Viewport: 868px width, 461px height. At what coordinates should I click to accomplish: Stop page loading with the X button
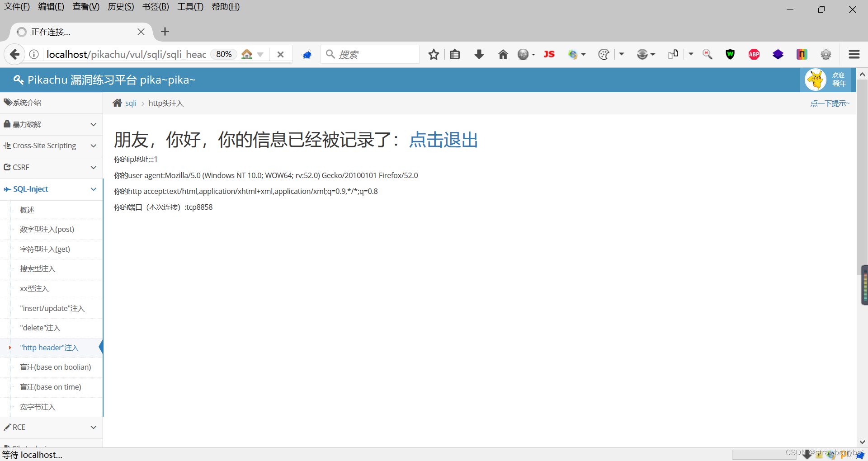(280, 54)
